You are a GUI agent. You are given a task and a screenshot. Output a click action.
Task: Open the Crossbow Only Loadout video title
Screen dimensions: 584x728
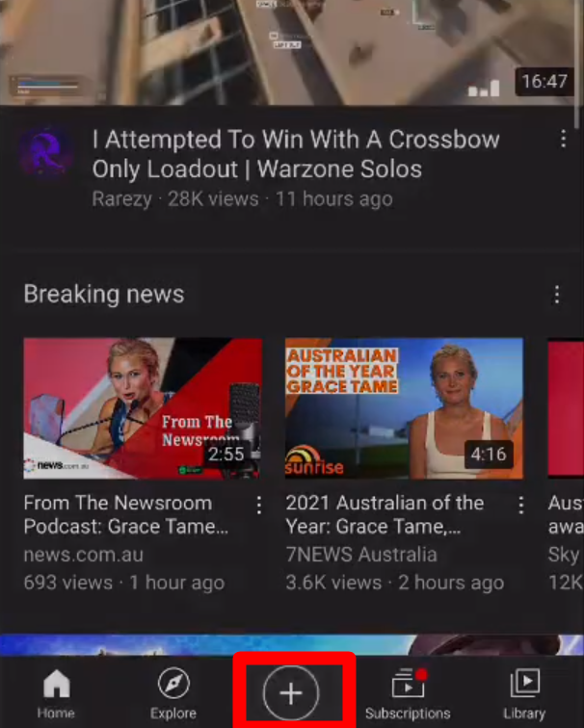point(296,154)
